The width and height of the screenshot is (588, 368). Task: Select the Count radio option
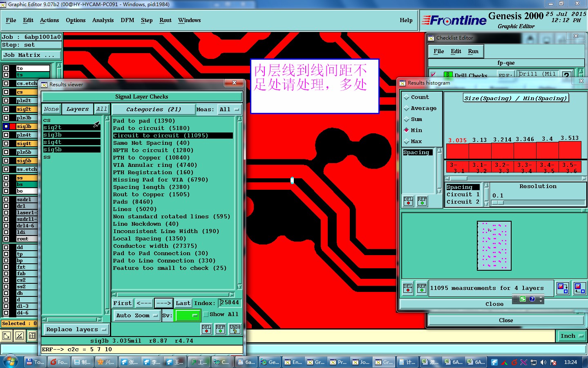[x=407, y=97]
